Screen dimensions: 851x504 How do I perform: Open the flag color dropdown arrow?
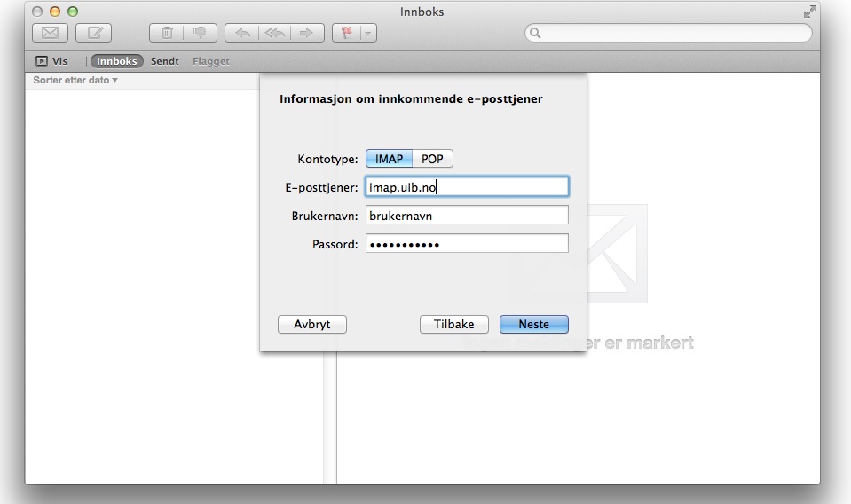(x=368, y=33)
